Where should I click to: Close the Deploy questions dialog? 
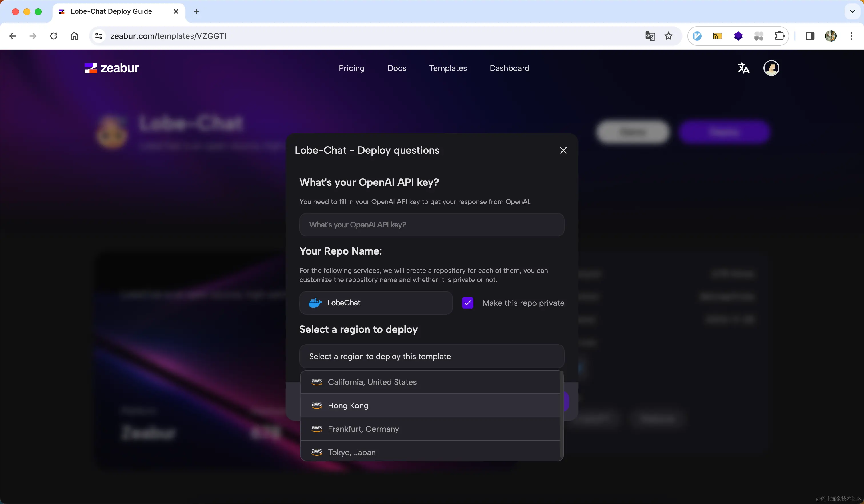click(x=563, y=150)
